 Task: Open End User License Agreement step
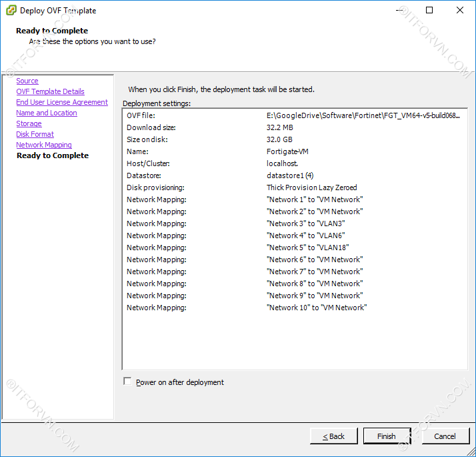(62, 102)
